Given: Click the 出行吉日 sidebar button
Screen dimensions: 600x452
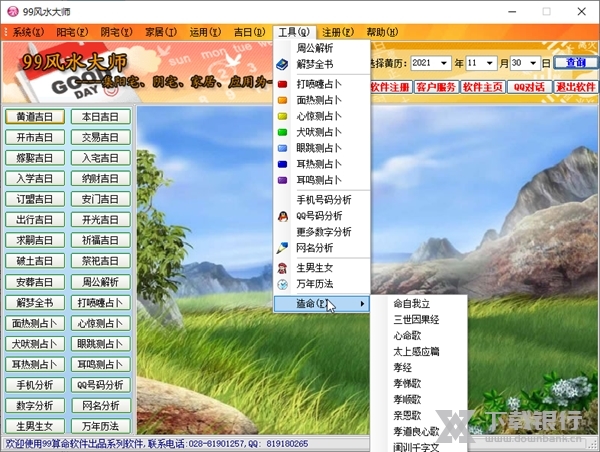Looking at the screenshot, I should [x=35, y=220].
